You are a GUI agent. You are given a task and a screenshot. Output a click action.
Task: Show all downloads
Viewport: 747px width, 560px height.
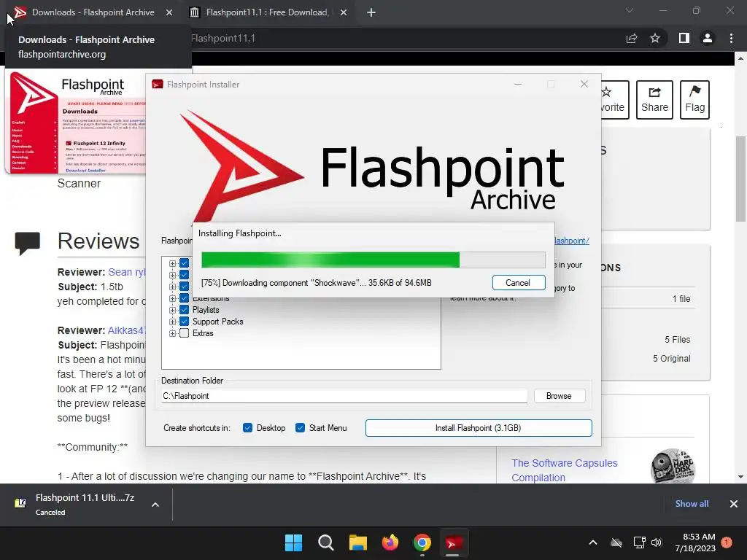692,503
